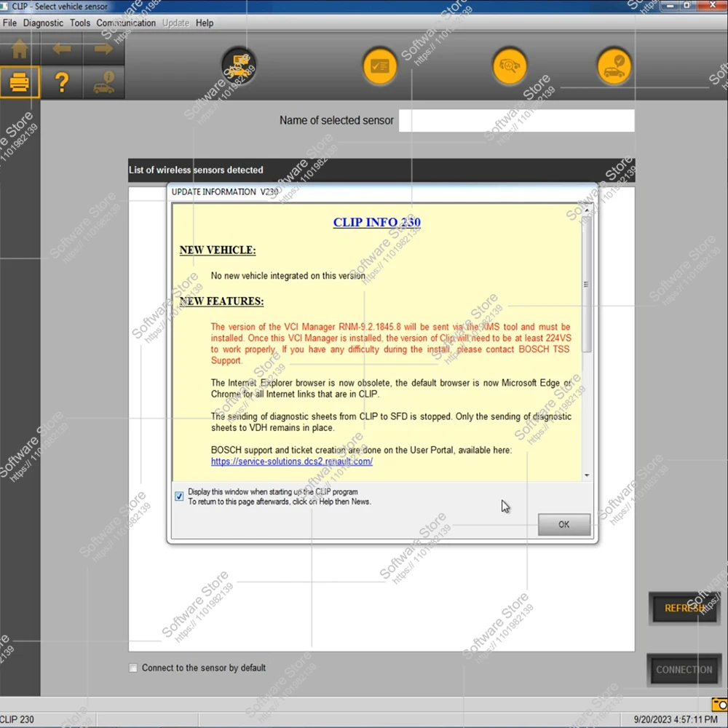Open the checklist step icon
728x728 pixels.
click(379, 66)
